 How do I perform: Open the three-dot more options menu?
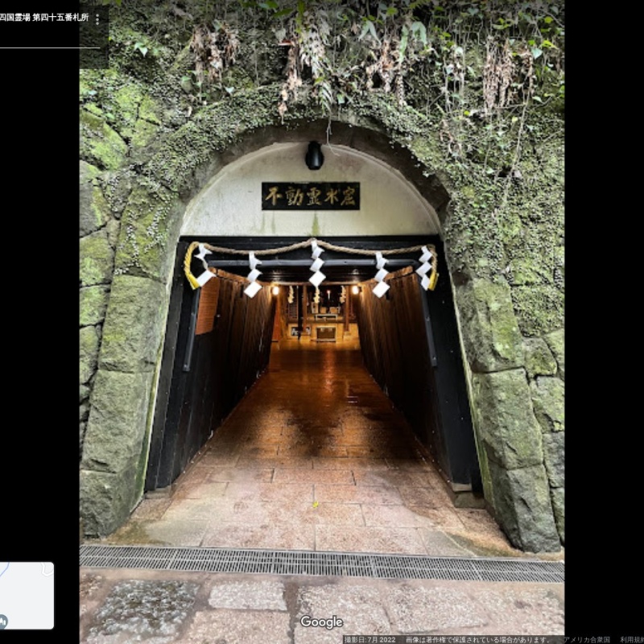(97, 19)
